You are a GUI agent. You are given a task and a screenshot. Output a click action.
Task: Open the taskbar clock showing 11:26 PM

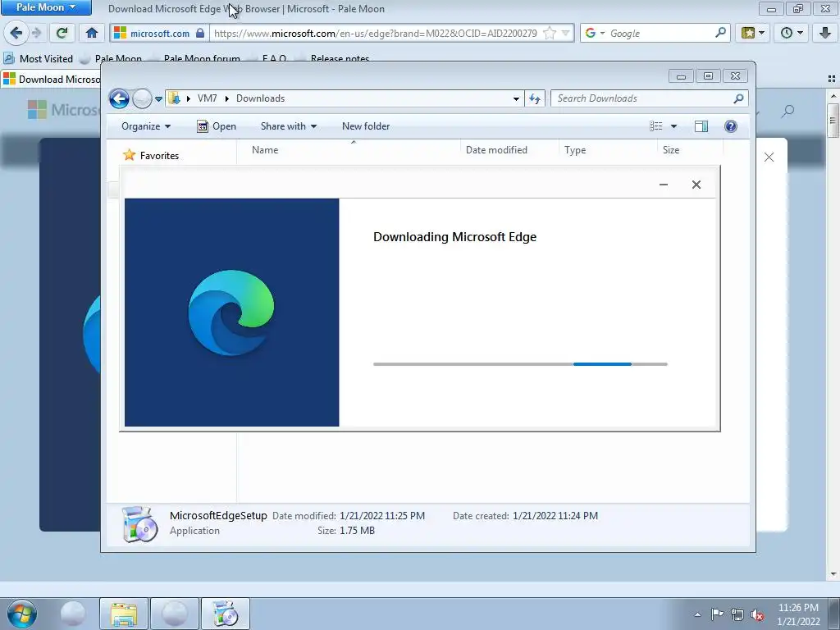798,614
